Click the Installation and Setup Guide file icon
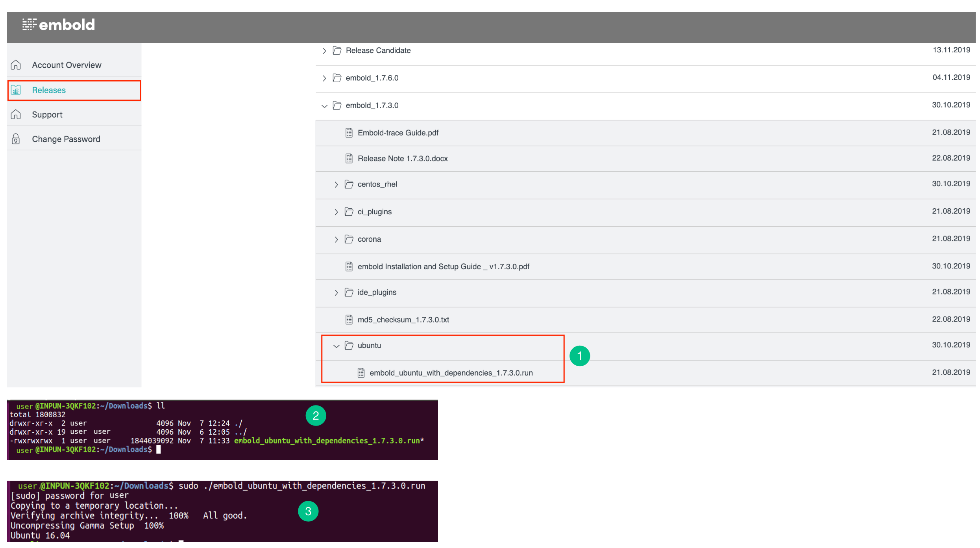This screenshot has height=548, width=980. 349,267
